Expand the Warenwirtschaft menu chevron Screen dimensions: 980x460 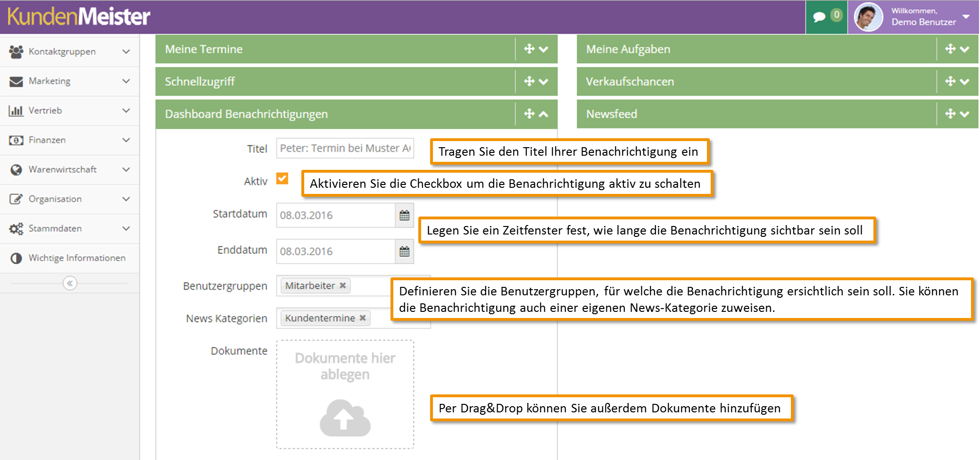(126, 169)
